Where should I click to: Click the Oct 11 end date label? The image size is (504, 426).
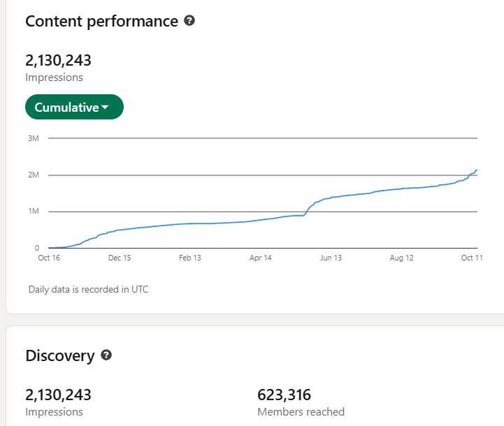coord(472,258)
